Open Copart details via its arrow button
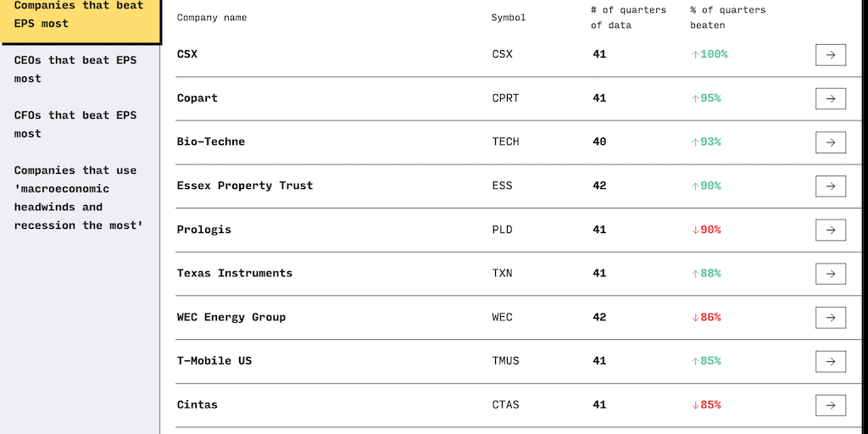The image size is (868, 434). click(830, 98)
